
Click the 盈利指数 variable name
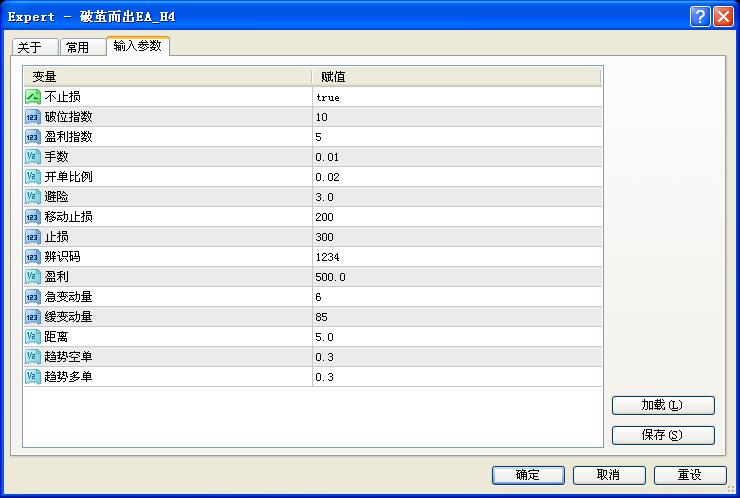pyautogui.click(x=68, y=137)
